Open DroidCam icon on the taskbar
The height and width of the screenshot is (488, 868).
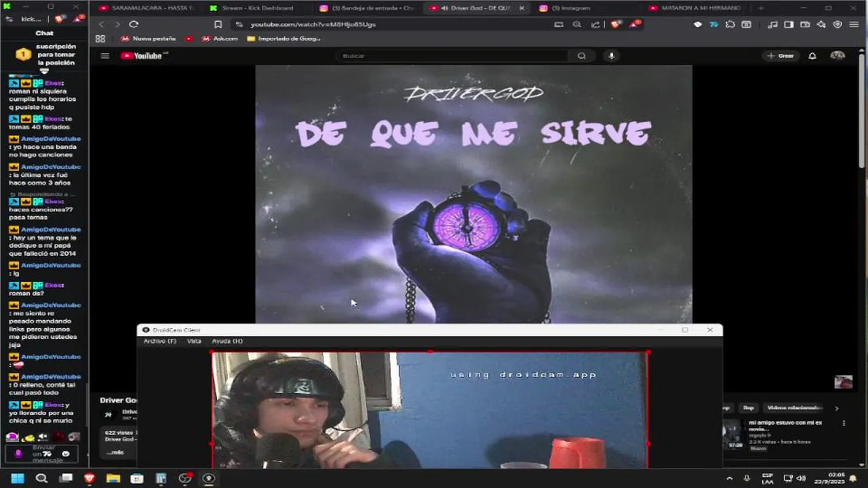[208, 479]
